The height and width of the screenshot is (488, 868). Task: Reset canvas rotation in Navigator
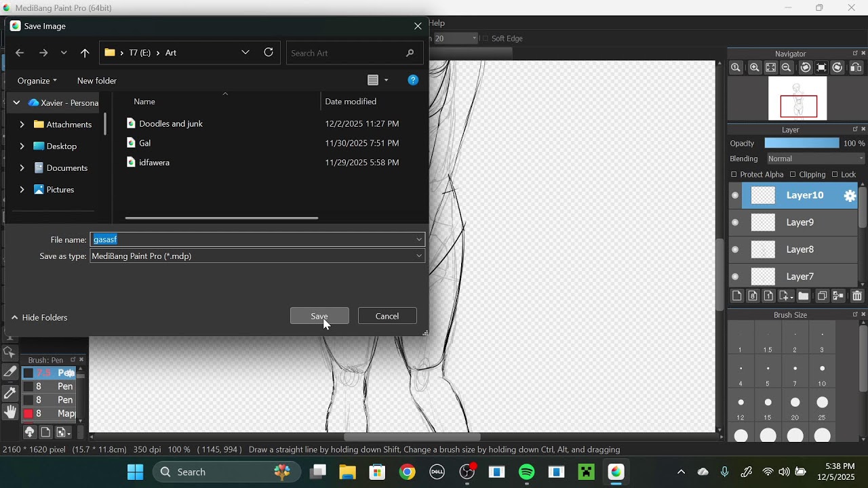click(821, 68)
